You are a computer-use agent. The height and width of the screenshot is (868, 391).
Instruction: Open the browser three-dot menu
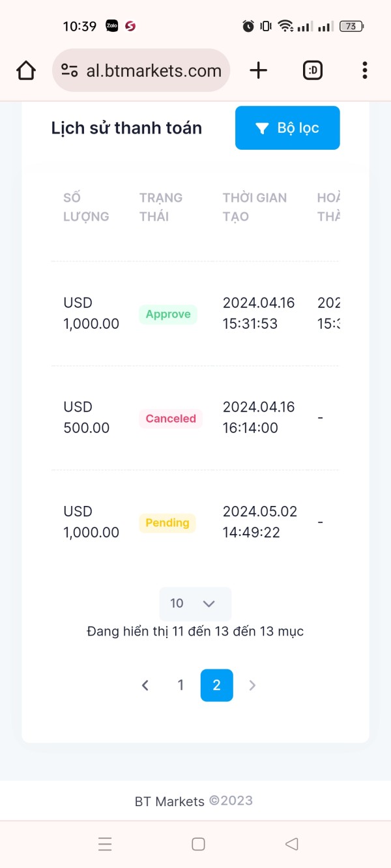[x=364, y=70]
